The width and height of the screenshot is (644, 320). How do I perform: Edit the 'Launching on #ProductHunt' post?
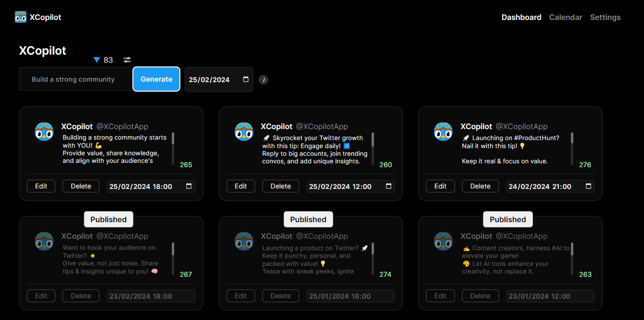point(440,186)
